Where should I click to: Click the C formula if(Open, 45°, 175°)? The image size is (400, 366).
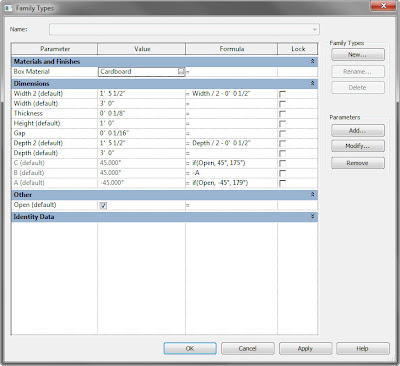(x=219, y=163)
